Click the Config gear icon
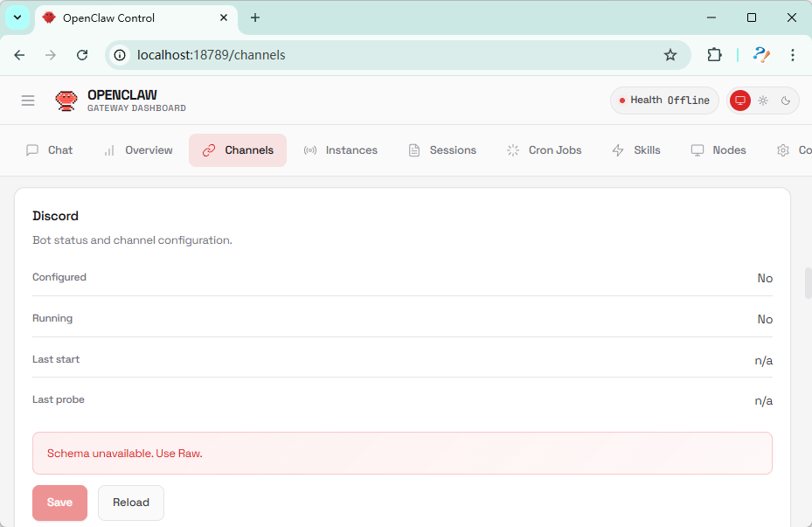Screen dimensions: 812x527 pos(783,150)
